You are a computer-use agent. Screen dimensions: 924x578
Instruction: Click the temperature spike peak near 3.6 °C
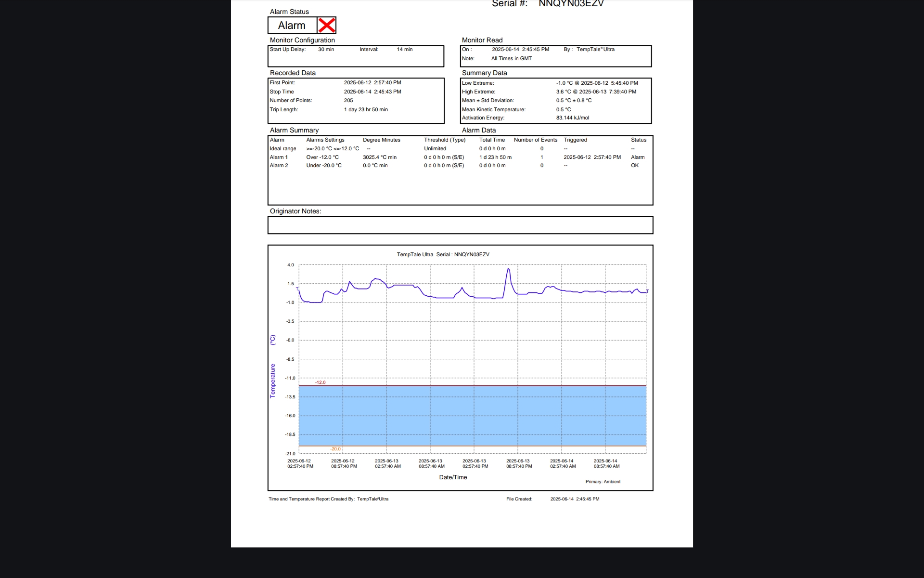point(508,269)
